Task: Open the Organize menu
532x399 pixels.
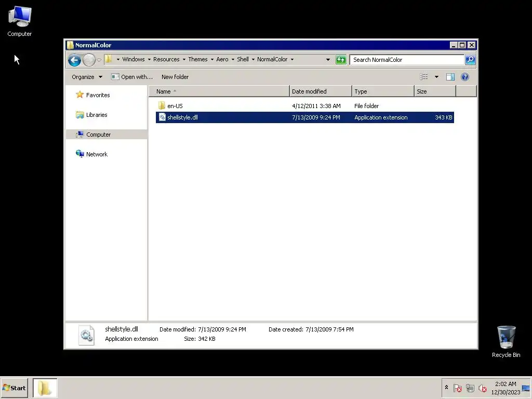Action: tap(87, 77)
